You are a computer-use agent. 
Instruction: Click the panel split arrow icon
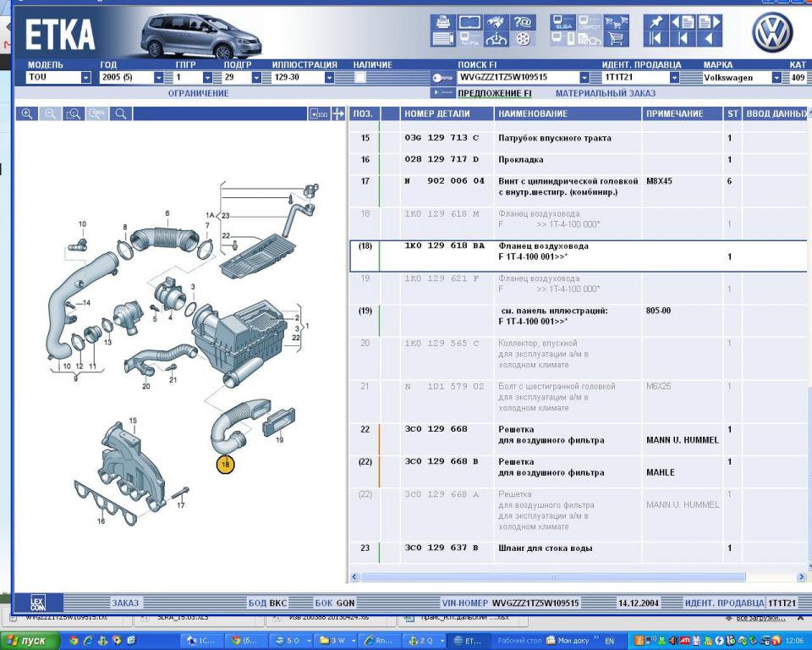tap(338, 113)
